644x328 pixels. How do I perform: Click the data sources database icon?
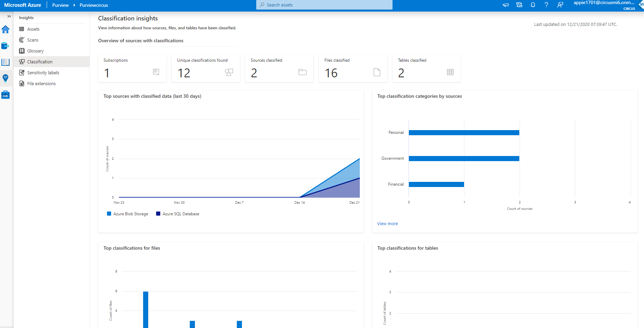point(5,46)
